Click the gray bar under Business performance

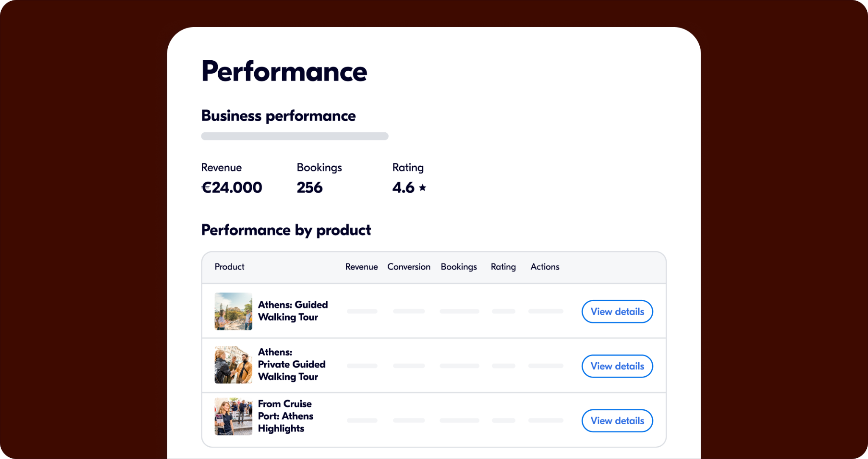[x=295, y=136]
